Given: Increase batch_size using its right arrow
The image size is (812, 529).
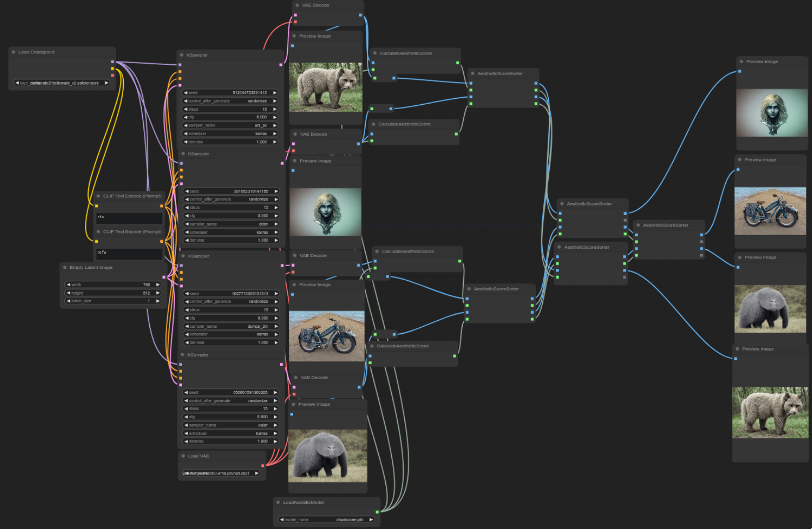Looking at the screenshot, I should coord(158,301).
